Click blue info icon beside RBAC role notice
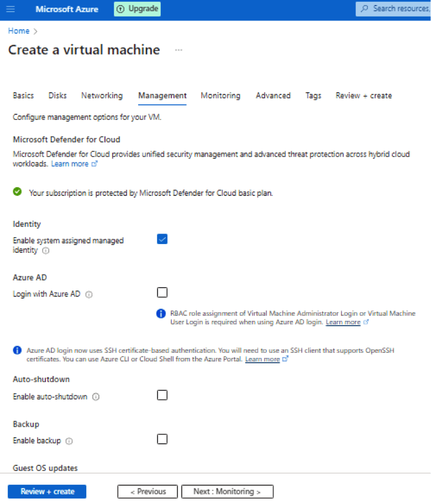The image size is (431, 504). (161, 314)
